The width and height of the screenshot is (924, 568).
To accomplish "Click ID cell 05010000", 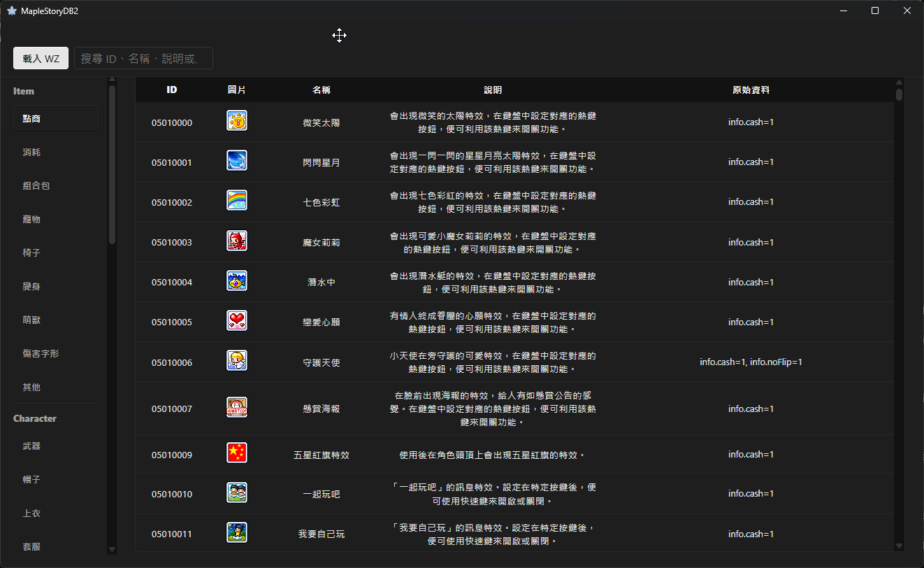I will coord(172,122).
